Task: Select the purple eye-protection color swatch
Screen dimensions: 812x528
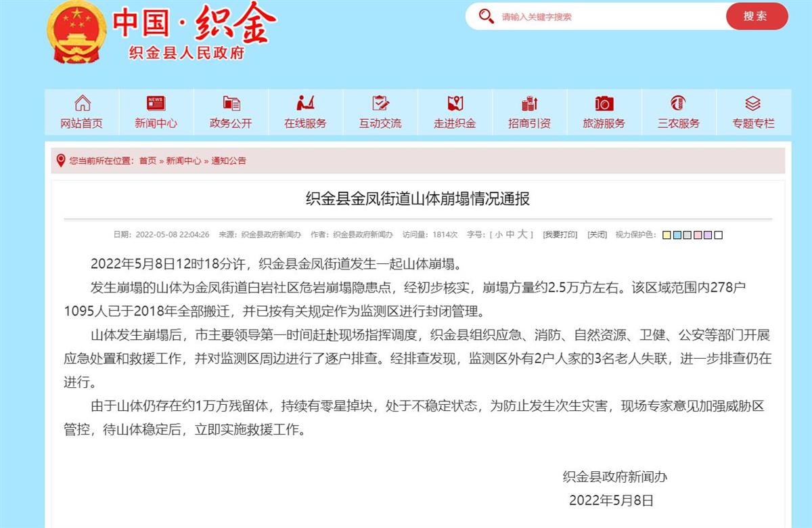Action: coord(708,235)
